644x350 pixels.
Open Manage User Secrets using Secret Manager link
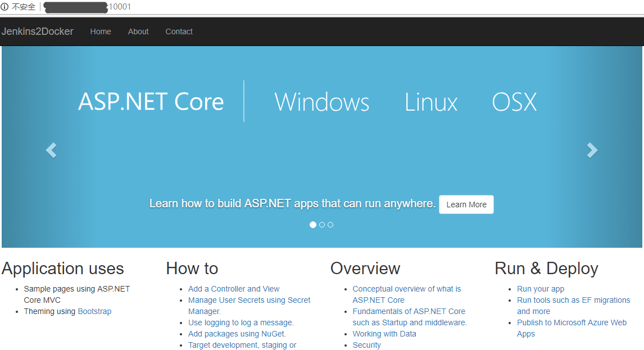[x=250, y=306]
